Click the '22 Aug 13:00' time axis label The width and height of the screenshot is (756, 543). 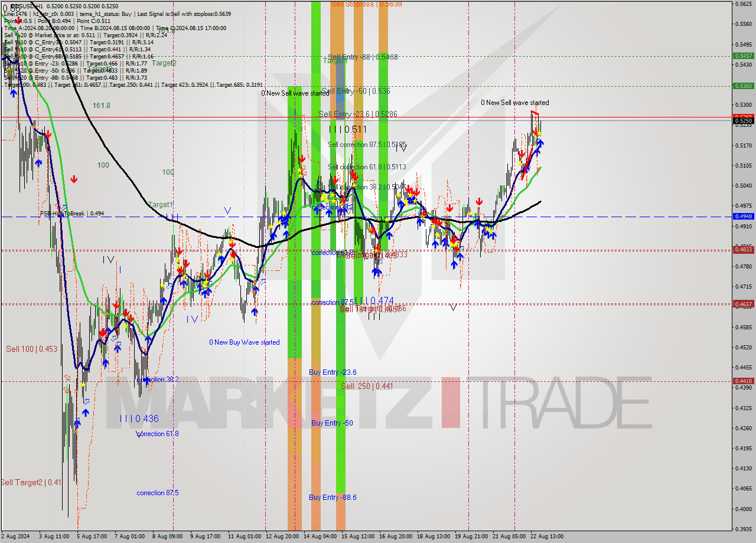[547, 537]
